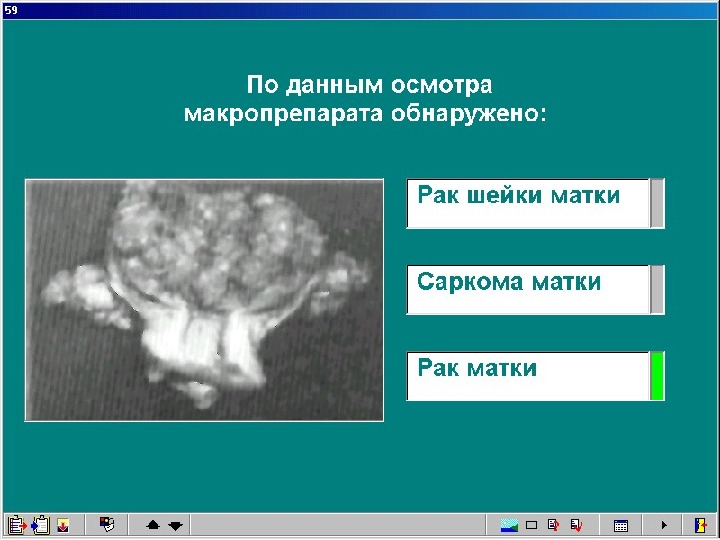Image resolution: width=720 pixels, height=540 pixels.
Task: Click the exit door icon
Action: [700, 525]
